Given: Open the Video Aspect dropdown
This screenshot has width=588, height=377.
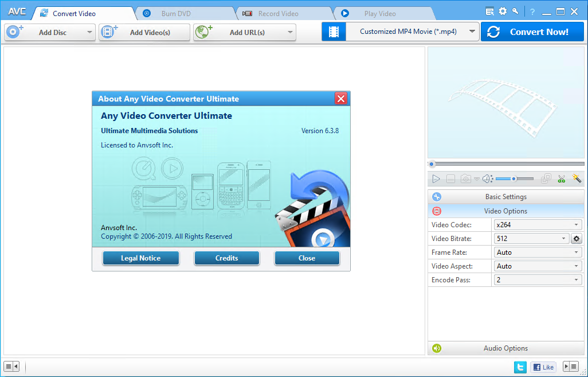Looking at the screenshot, I should 538,266.
